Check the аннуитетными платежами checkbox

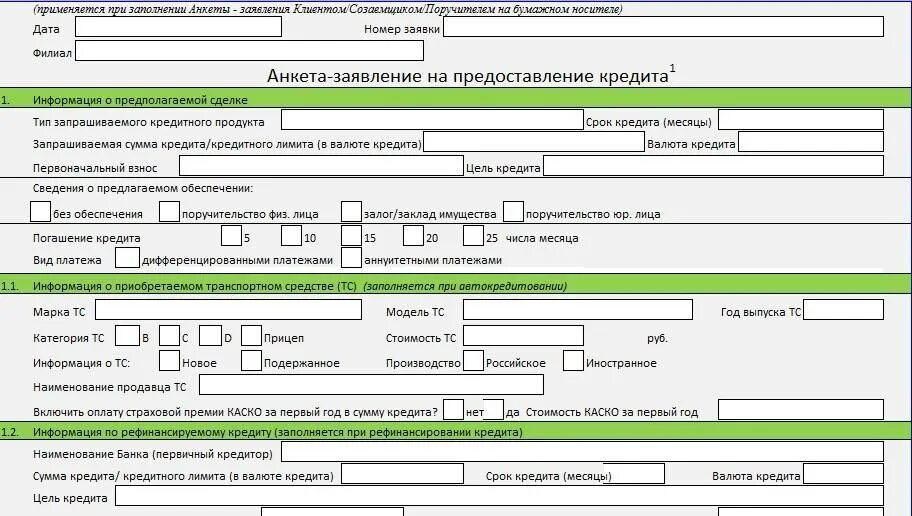(x=351, y=258)
